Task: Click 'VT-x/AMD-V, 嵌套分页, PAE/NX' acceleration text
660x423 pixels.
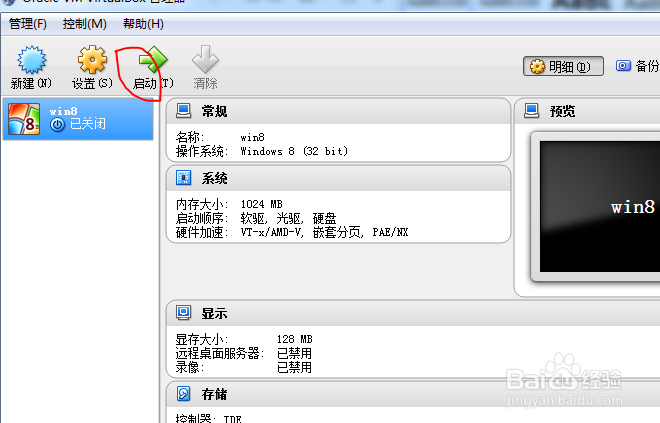Action: point(324,232)
